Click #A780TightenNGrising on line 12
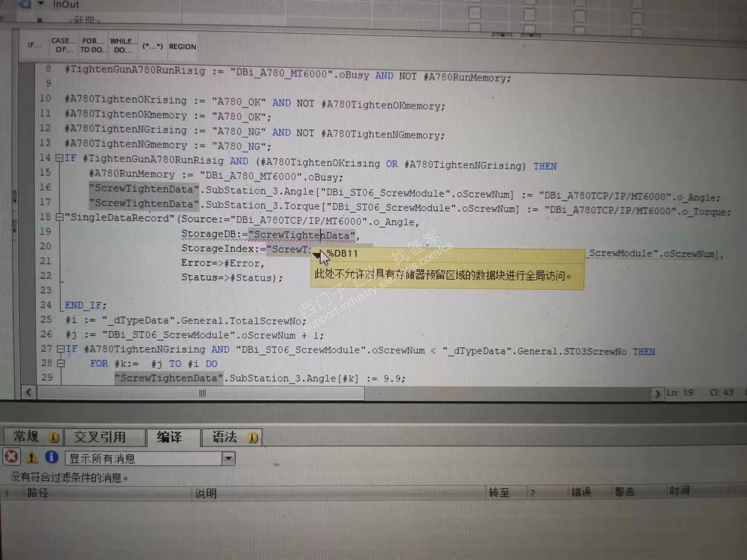The image size is (747, 560). [126, 129]
